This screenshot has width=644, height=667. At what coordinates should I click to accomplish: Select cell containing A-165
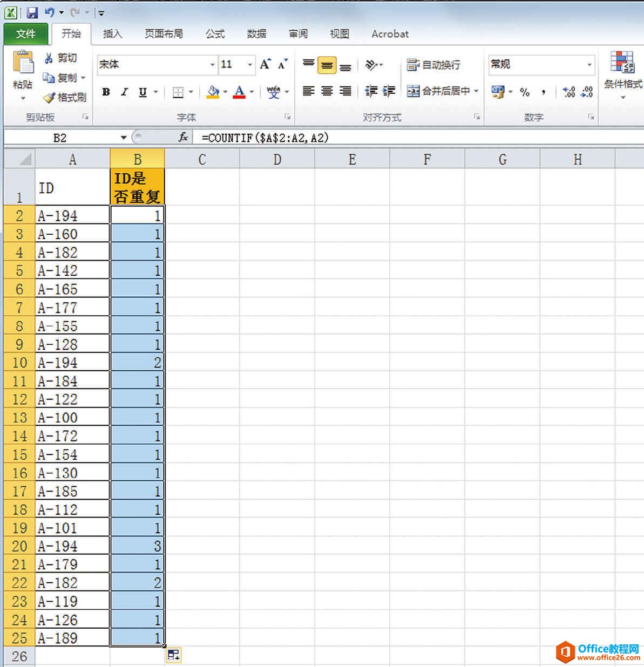tap(72, 289)
